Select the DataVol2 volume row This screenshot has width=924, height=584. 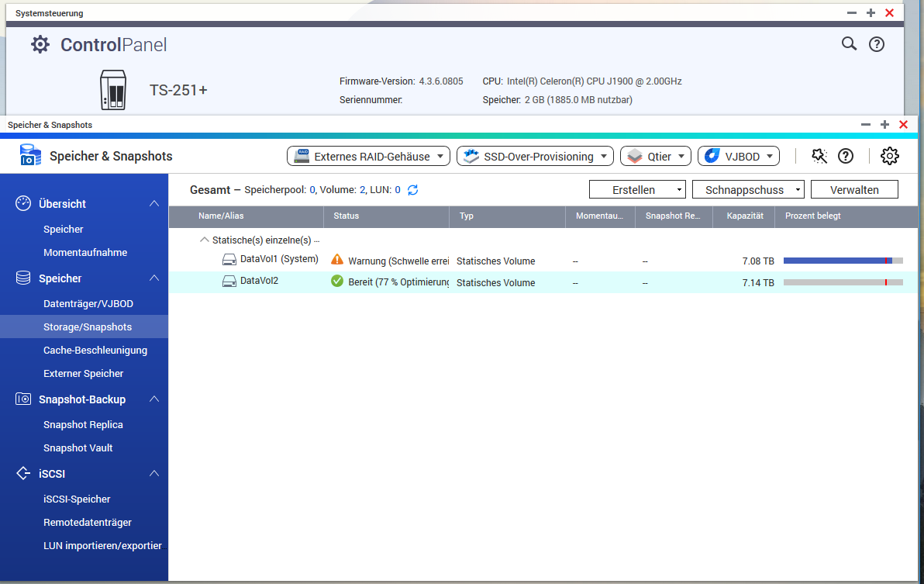[542, 282]
